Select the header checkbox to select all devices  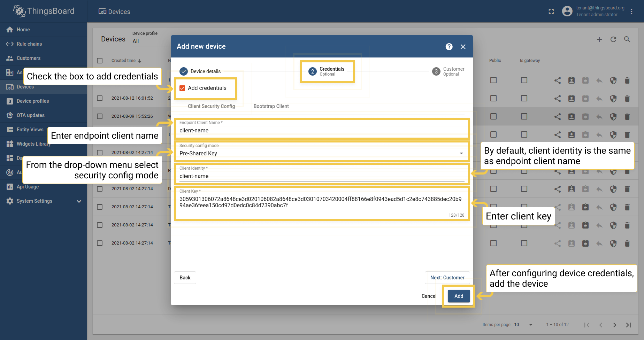(100, 60)
